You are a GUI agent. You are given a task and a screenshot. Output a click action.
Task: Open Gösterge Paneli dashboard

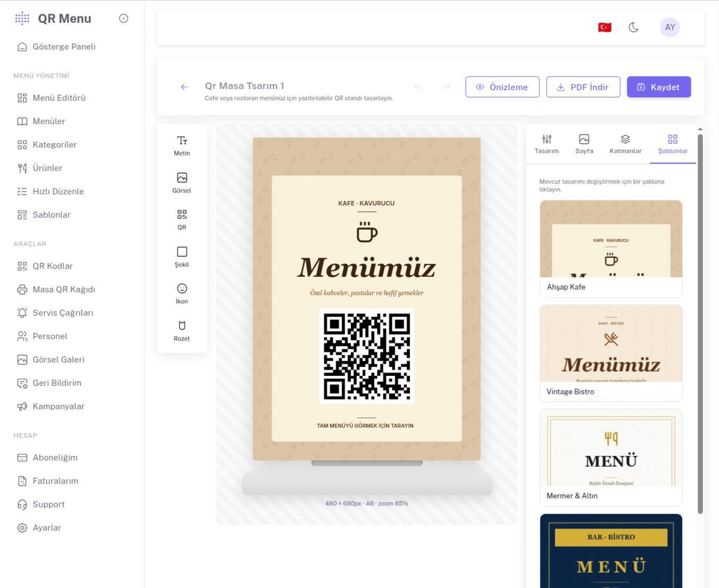64,47
